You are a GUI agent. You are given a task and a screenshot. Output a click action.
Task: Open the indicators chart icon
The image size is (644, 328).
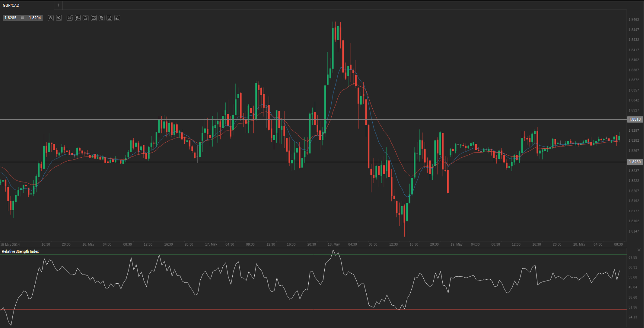coord(94,18)
